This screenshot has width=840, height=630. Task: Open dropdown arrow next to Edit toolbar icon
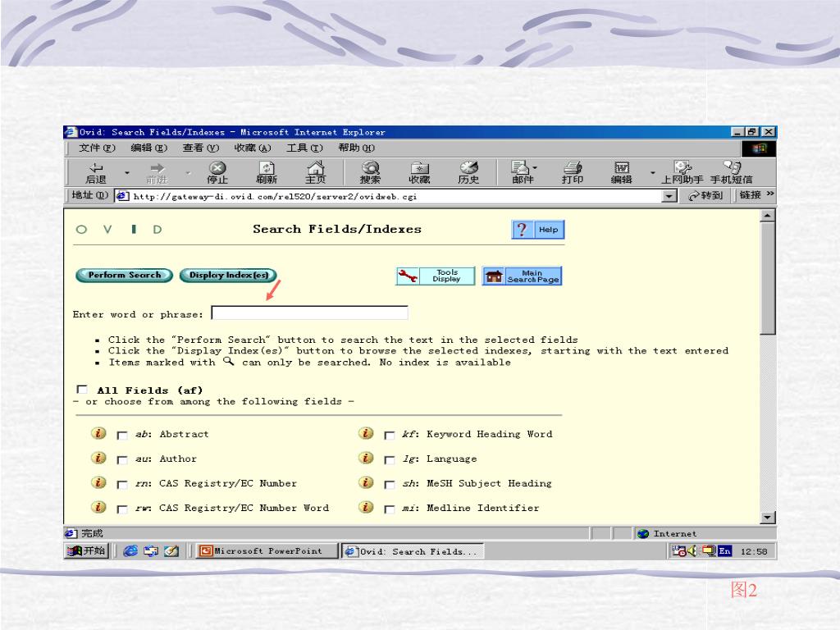[652, 172]
